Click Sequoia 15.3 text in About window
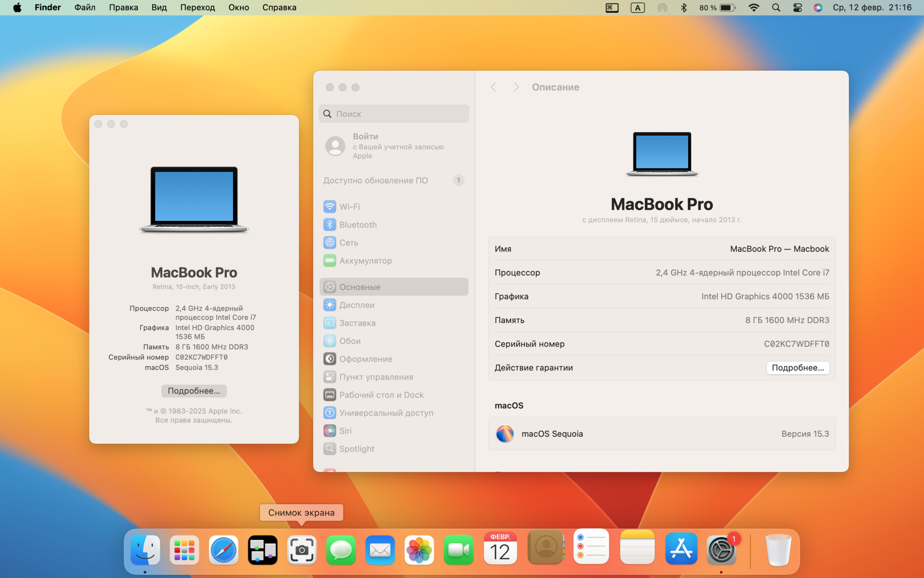Viewport: 924px width, 578px height. tap(197, 368)
